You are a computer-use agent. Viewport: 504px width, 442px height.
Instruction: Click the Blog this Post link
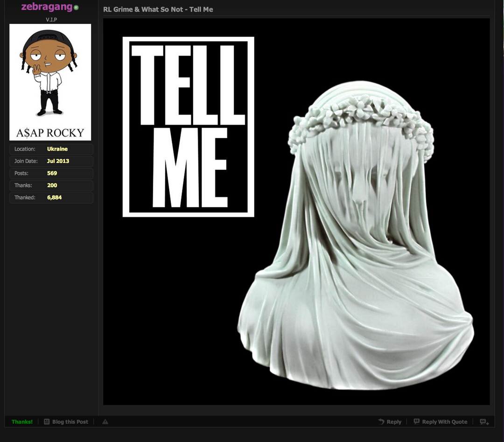70,422
